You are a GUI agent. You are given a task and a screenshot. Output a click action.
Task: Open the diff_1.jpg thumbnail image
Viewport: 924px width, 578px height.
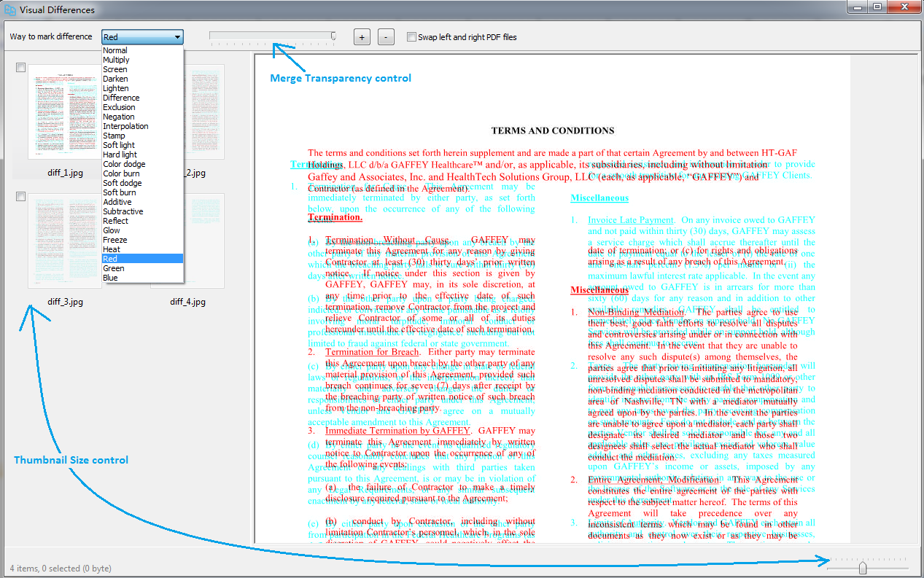tap(65, 112)
